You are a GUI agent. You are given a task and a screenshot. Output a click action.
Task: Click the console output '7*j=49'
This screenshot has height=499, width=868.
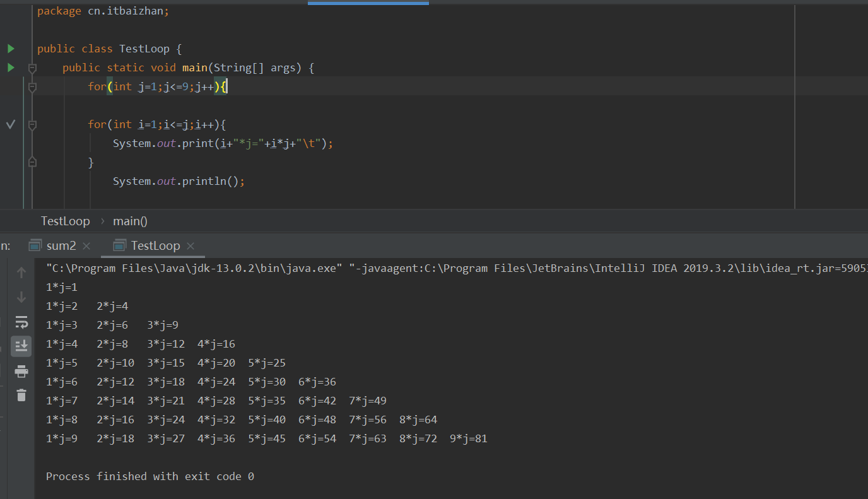(368, 401)
